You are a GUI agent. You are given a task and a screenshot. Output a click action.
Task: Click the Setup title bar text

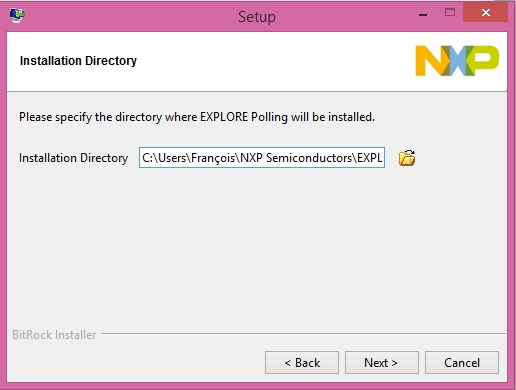point(257,17)
